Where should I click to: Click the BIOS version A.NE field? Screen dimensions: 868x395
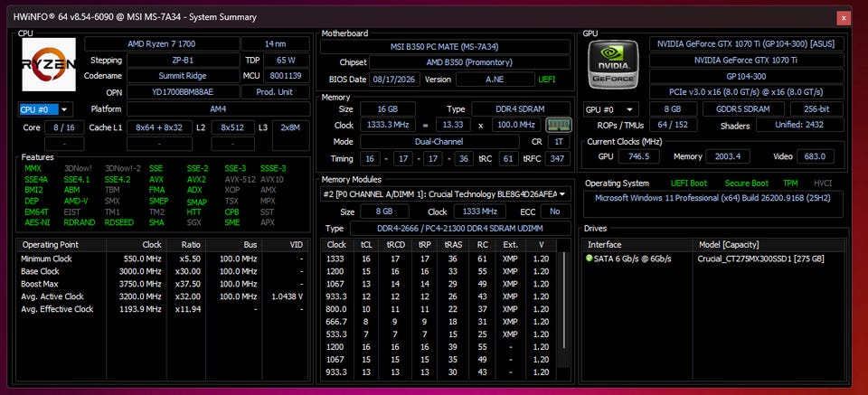pyautogui.click(x=495, y=80)
